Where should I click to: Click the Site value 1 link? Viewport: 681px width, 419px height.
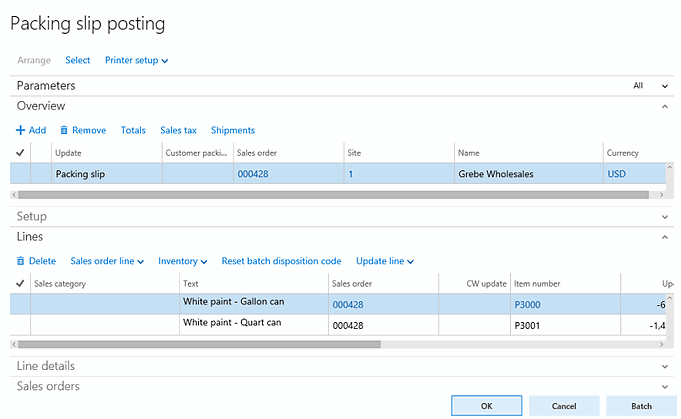[350, 174]
